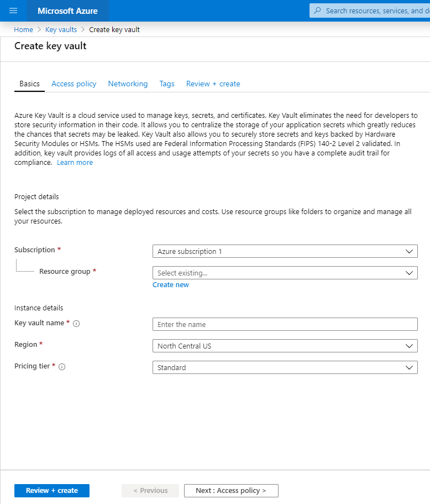Click the Pricing tier info icon

(x=62, y=367)
